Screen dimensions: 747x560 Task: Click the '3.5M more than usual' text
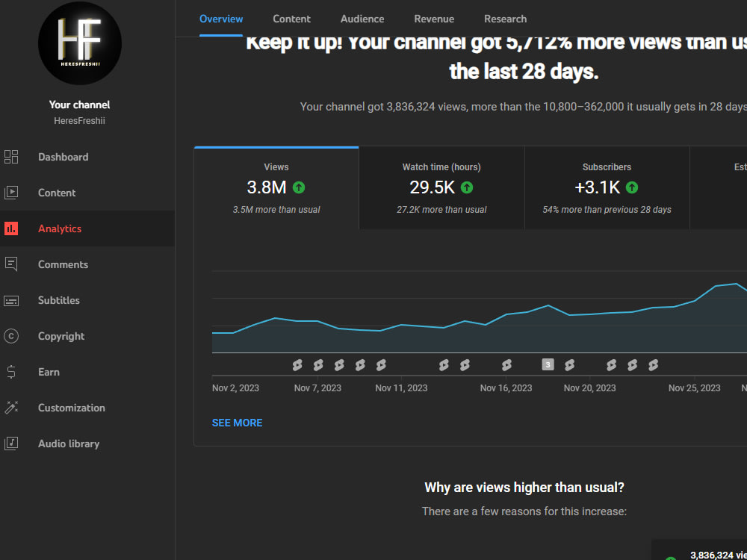(276, 210)
